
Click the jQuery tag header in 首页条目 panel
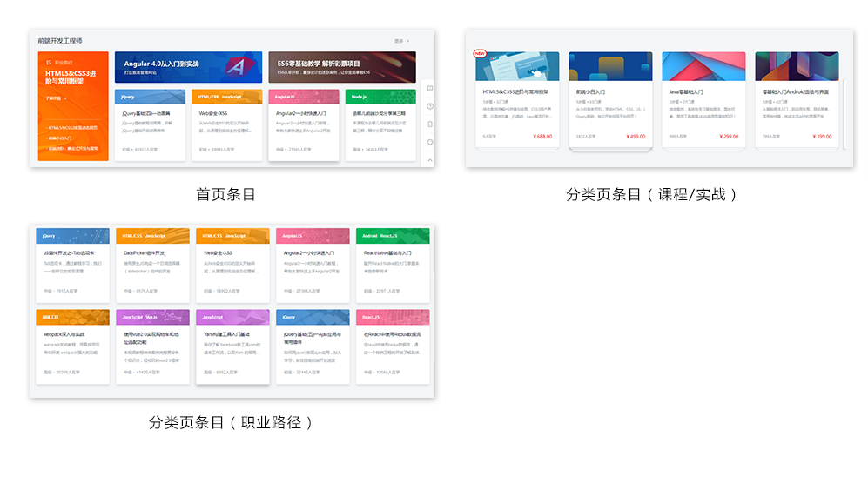click(150, 97)
